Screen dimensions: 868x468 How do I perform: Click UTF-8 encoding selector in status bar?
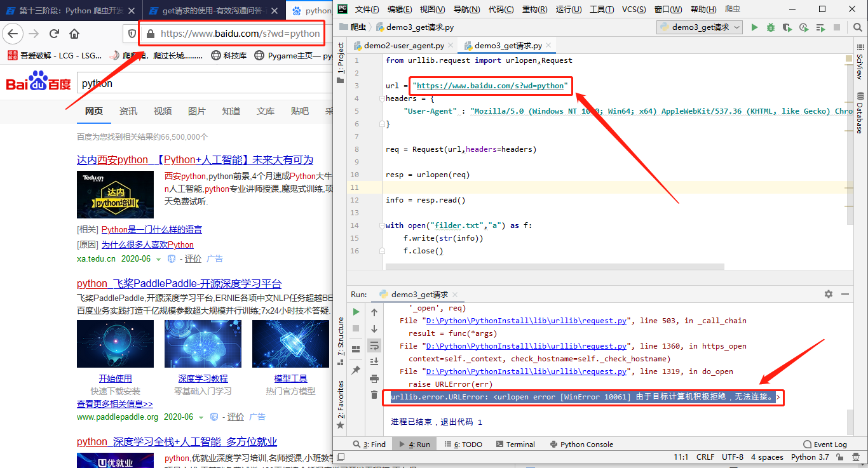pyautogui.click(x=733, y=457)
